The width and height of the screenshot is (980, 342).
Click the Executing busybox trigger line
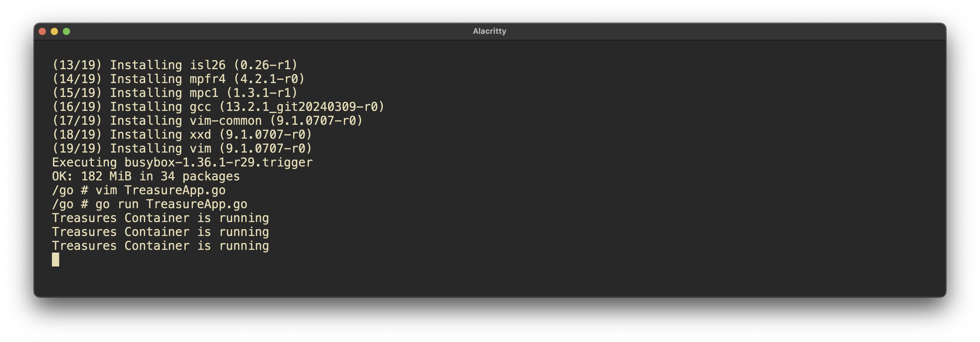(x=182, y=163)
